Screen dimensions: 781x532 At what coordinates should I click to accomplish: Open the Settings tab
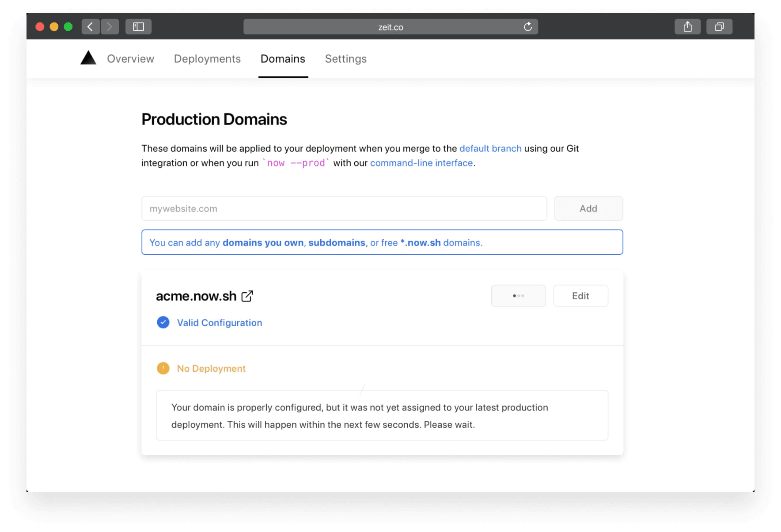(345, 58)
